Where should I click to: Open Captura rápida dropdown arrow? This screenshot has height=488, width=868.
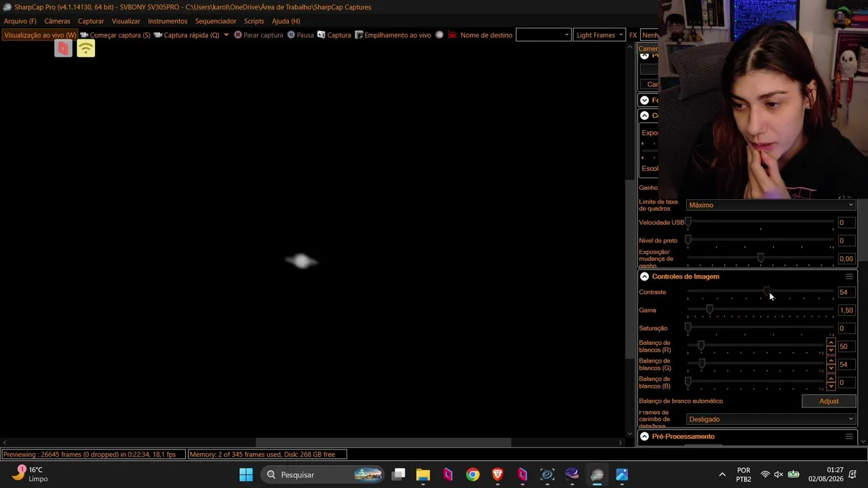(226, 35)
